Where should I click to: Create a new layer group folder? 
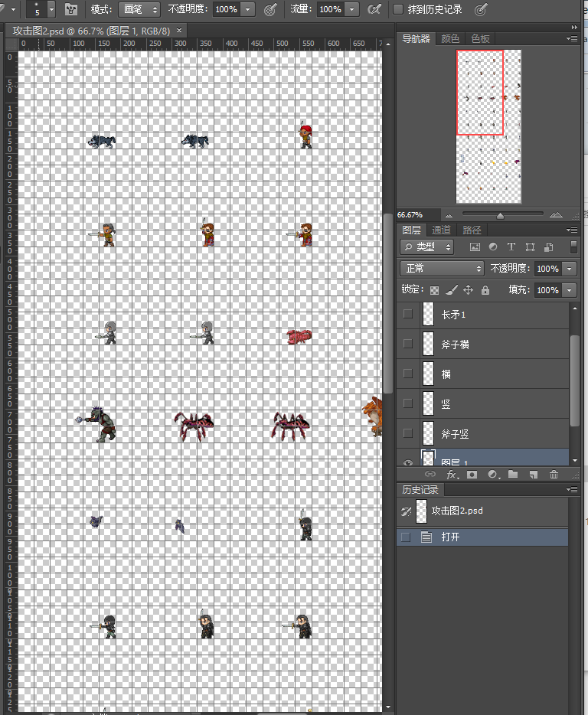(x=513, y=474)
